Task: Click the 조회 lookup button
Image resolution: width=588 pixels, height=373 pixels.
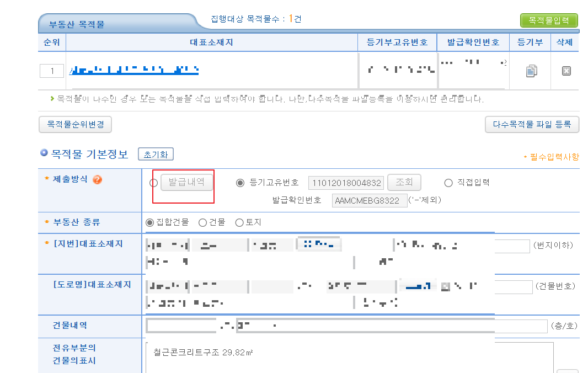Action: 404,183
